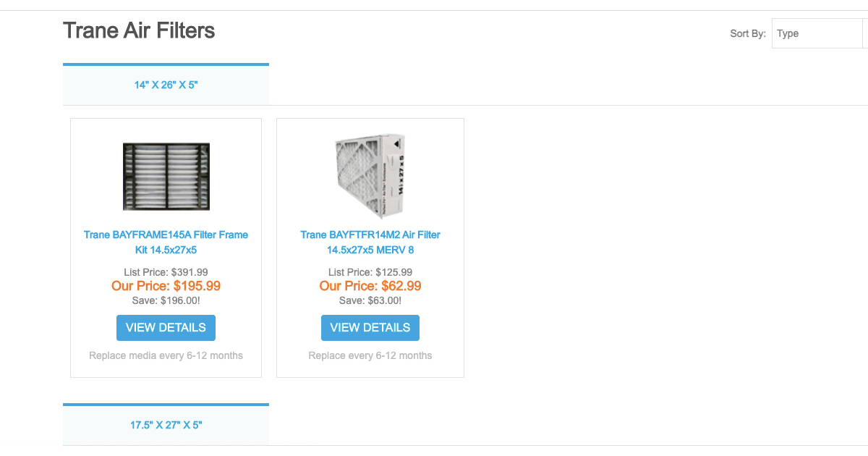Click the Our Price $195.99 text

pos(166,286)
